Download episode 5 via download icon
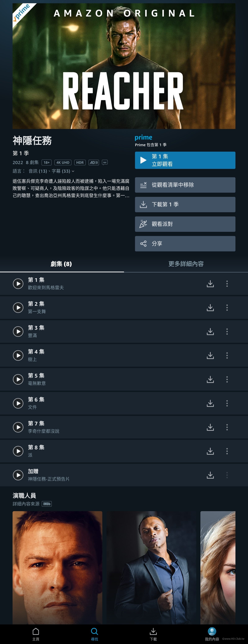This screenshot has height=644, width=248. (210, 379)
